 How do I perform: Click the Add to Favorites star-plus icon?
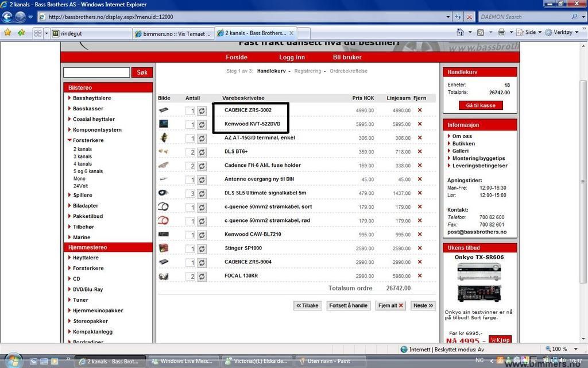click(x=21, y=33)
